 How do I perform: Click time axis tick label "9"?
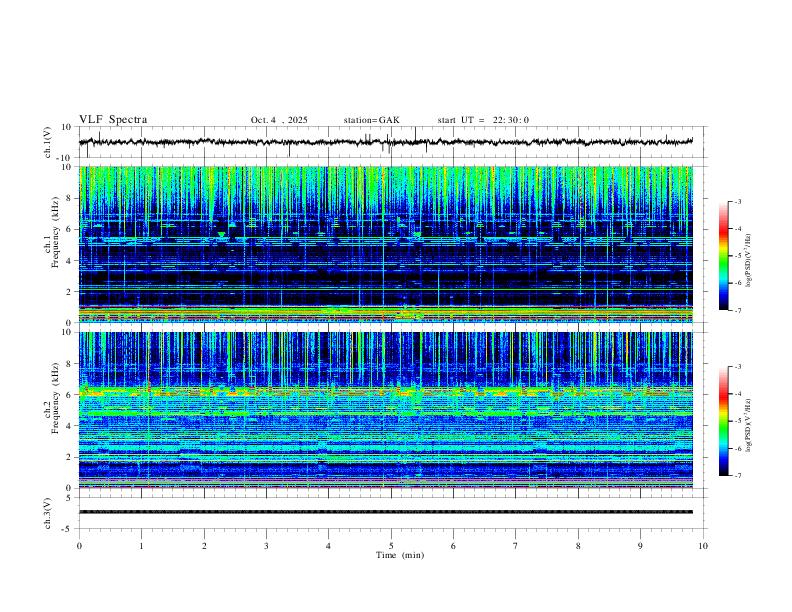(640, 546)
